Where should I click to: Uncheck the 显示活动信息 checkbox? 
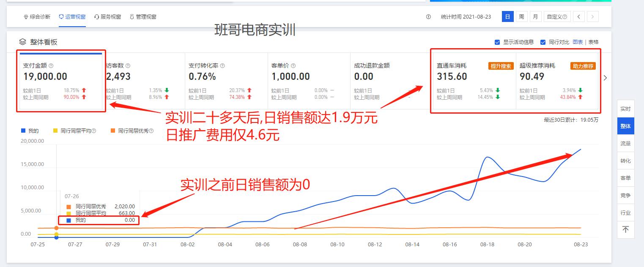[x=497, y=42]
